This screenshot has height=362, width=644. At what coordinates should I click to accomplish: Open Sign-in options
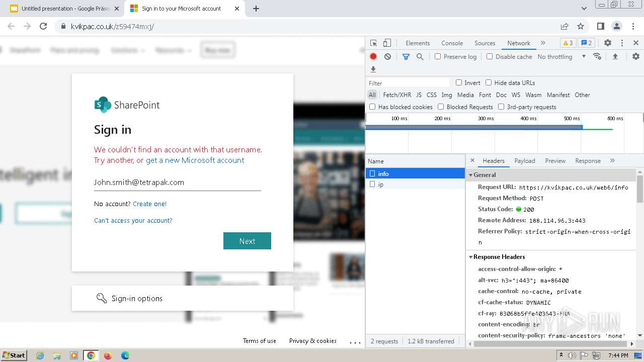click(182, 298)
